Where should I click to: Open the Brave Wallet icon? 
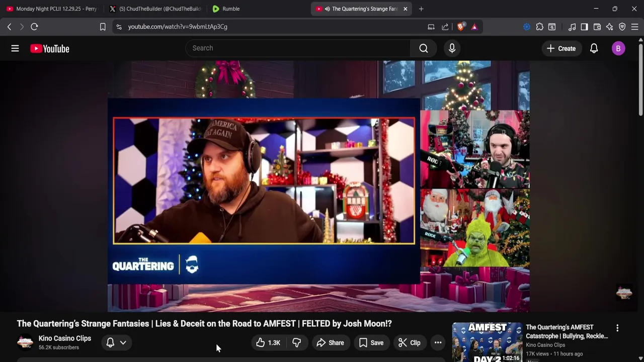point(597,27)
